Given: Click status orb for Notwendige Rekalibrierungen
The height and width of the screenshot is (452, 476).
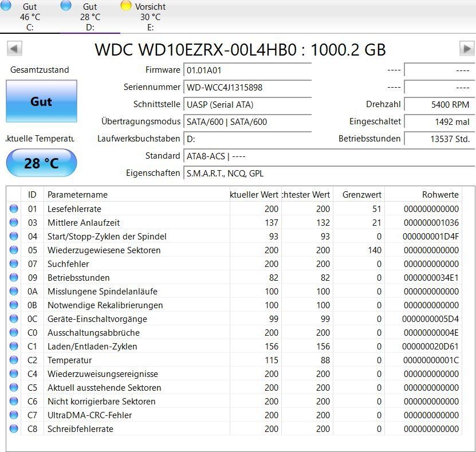Looking at the screenshot, I should pos(14,305).
